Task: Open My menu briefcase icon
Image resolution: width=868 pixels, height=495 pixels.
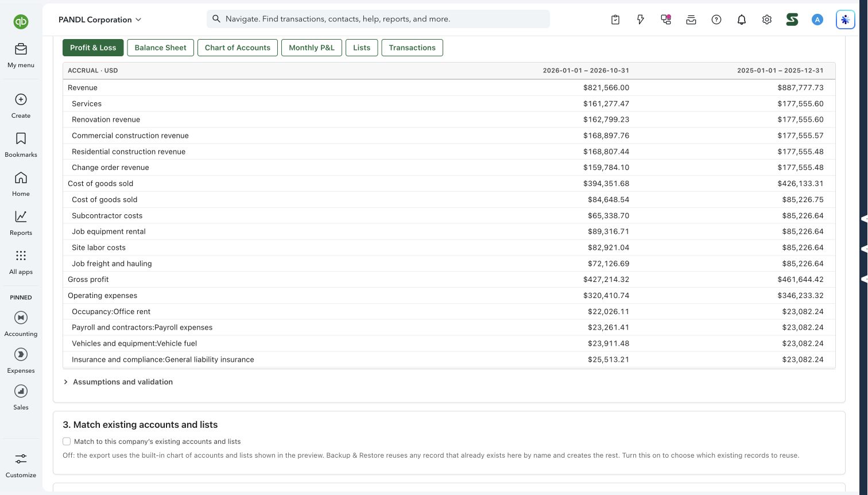Action: point(21,49)
